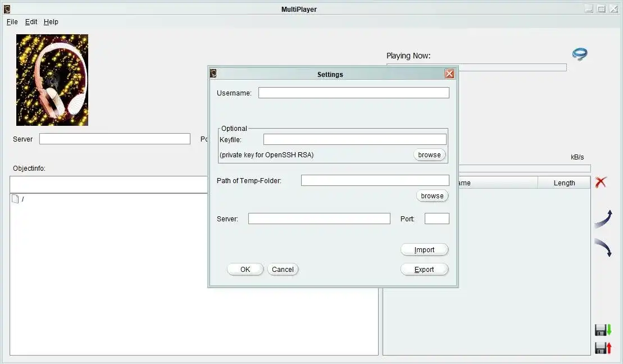
Task: Focus the Keyfile input field
Action: [x=355, y=139]
